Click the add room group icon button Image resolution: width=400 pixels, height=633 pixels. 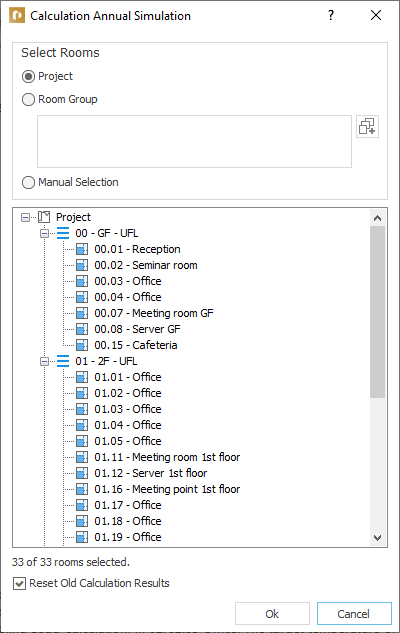(x=367, y=126)
